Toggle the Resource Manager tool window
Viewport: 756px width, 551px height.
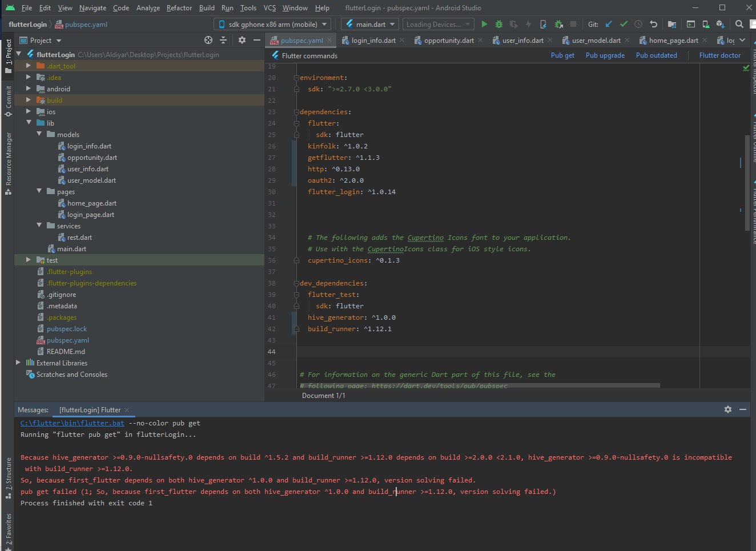point(8,163)
